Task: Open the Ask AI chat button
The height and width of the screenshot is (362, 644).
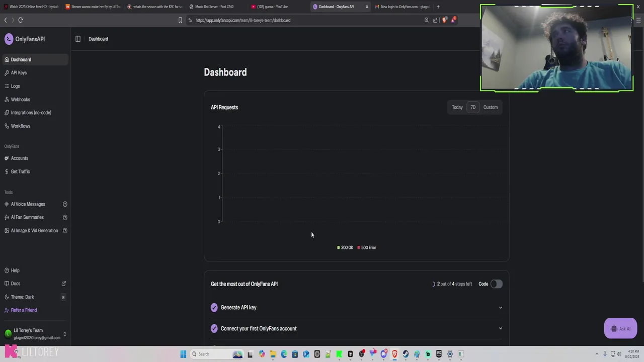Action: (620, 329)
